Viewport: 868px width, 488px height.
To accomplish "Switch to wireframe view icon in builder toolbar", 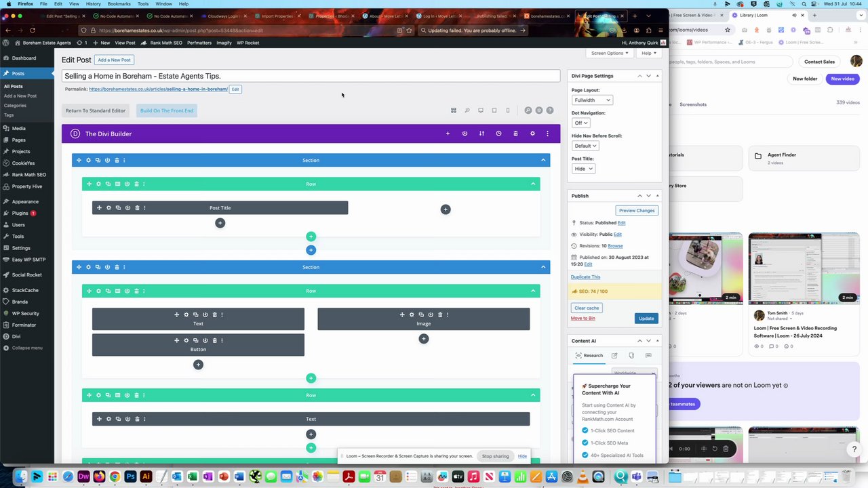I will (454, 110).
